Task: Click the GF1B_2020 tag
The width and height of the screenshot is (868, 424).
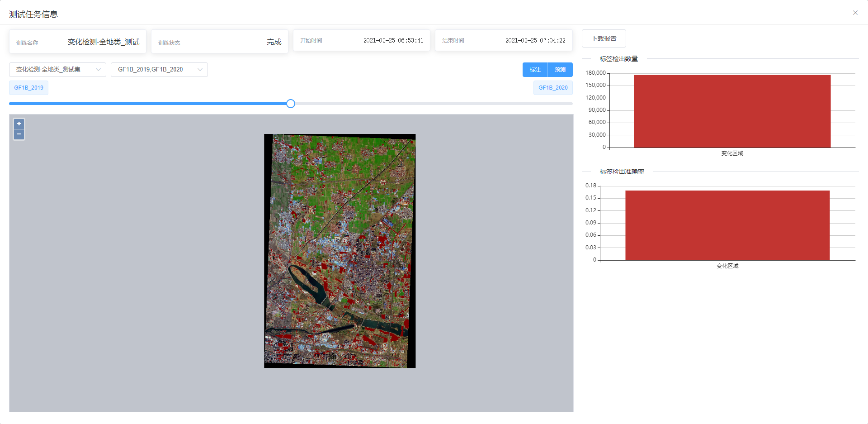Action: 553,88
